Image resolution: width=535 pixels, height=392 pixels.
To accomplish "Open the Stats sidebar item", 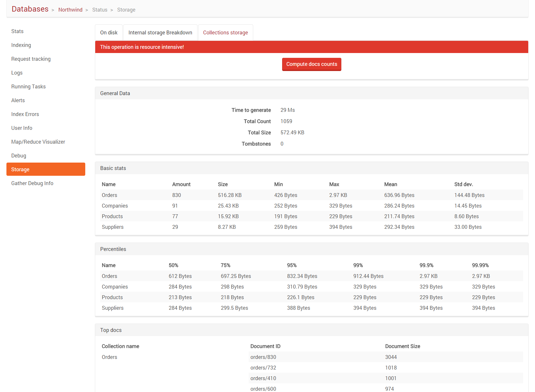I will pyautogui.click(x=46, y=31).
